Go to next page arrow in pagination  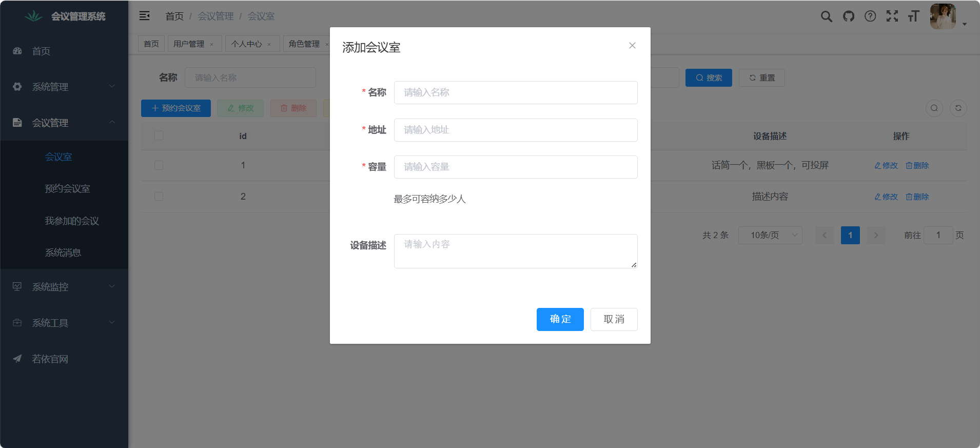(x=876, y=235)
